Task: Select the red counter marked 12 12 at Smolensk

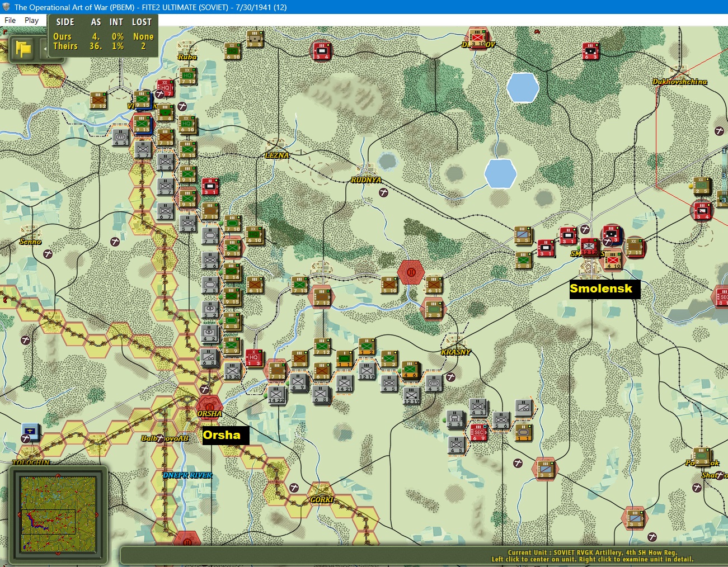Action: point(589,247)
